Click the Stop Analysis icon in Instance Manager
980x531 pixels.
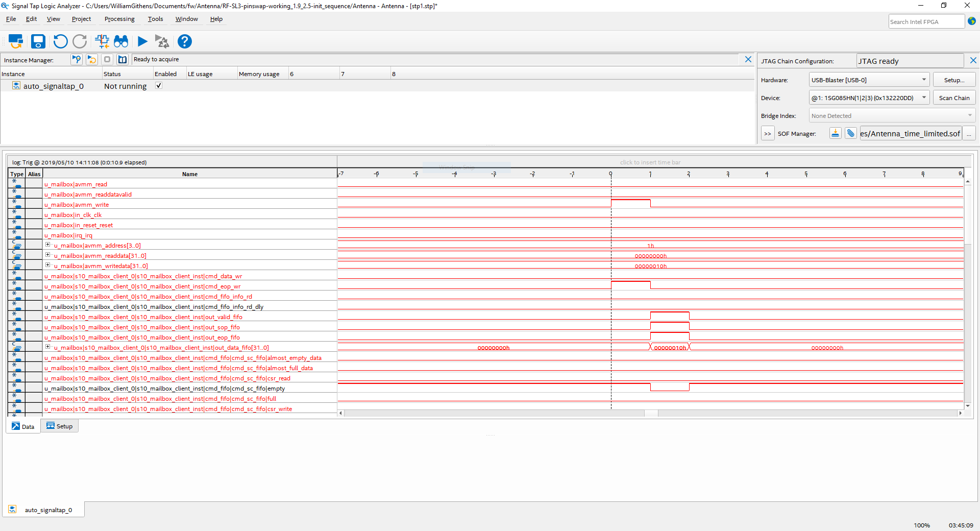pos(107,60)
